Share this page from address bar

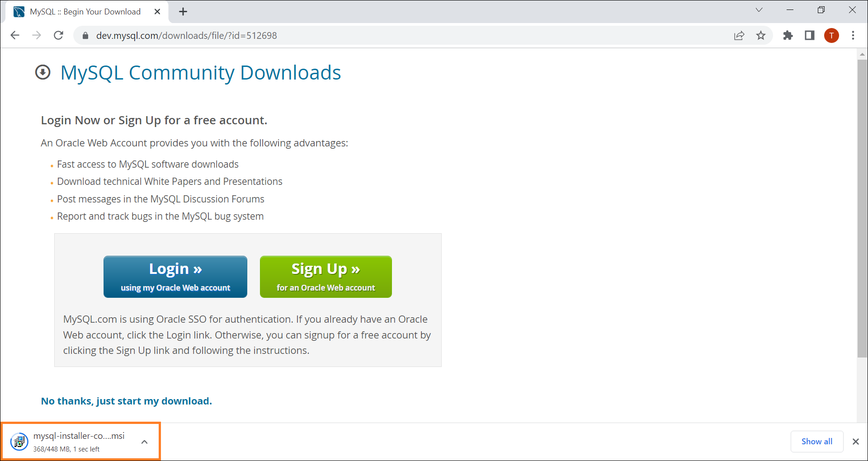[739, 36]
